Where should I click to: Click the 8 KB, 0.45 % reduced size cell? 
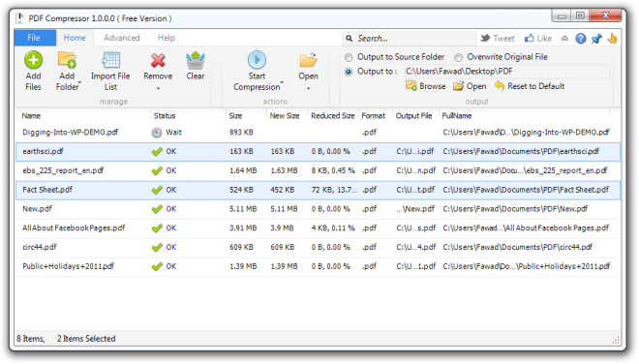333,170
